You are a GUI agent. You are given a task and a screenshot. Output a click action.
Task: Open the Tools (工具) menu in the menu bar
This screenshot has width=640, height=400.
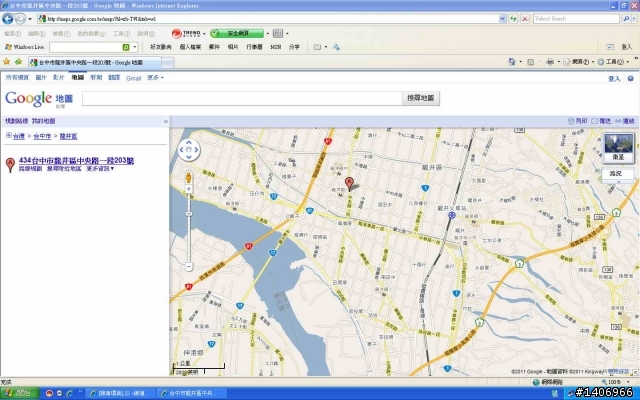122,34
